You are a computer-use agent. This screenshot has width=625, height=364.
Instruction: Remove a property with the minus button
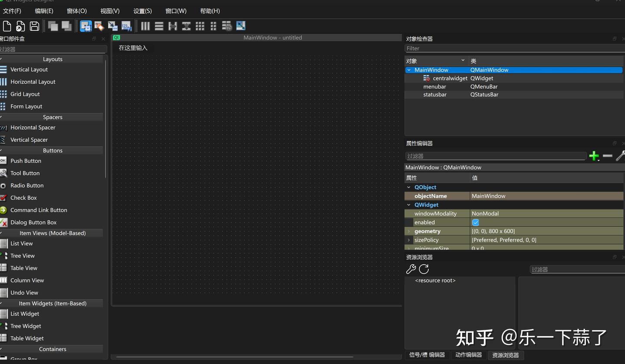coord(607,156)
